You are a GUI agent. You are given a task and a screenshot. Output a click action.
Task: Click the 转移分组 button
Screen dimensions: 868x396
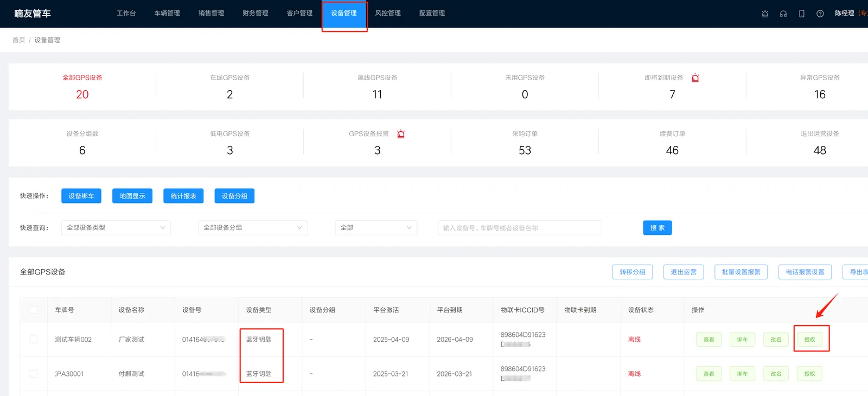pyautogui.click(x=633, y=272)
